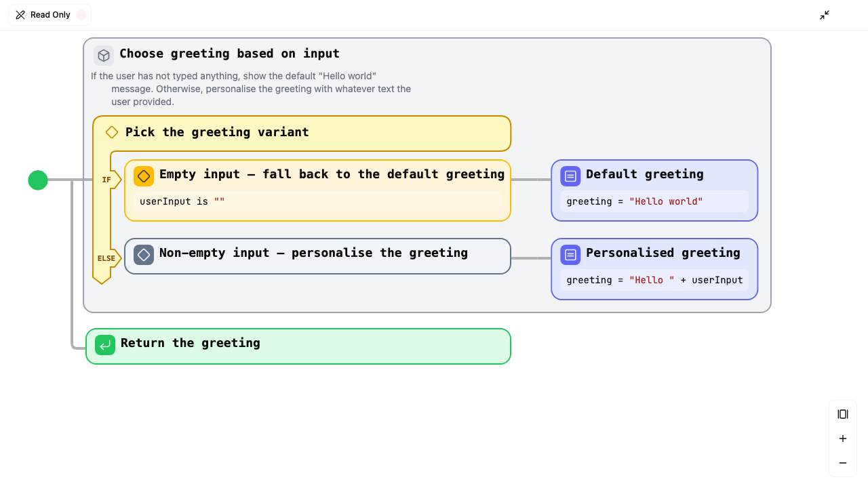The image size is (868, 488).
Task: Click the purple icon on Default greeting node
Action: pyautogui.click(x=570, y=176)
